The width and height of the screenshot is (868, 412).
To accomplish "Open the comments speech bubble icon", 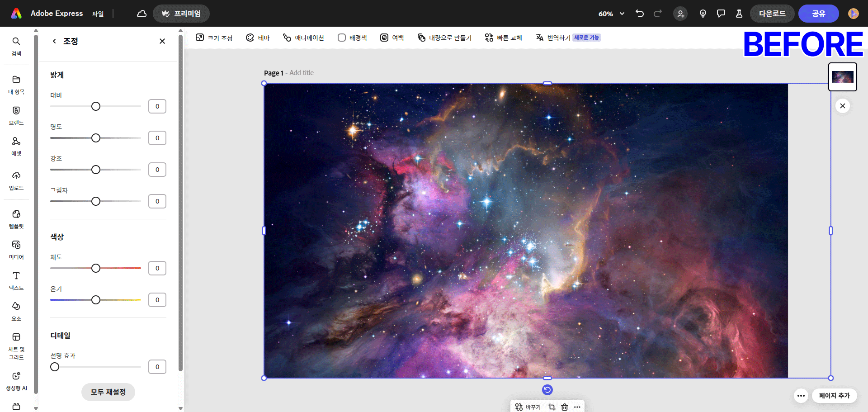I will pos(721,14).
